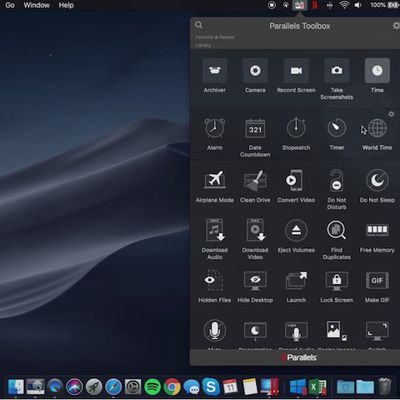The image size is (400, 400).
Task: Switch to Favorite & Recent section
Action: coord(215,37)
